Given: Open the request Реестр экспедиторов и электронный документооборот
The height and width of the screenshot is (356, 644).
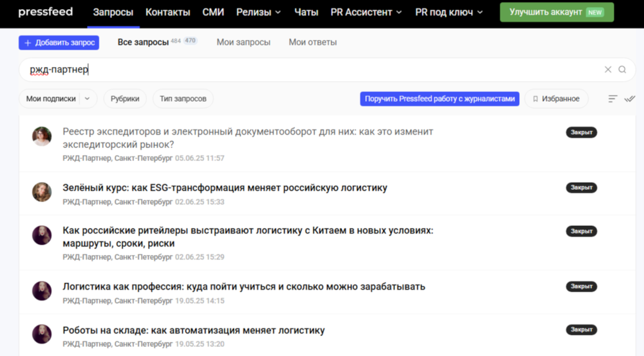Looking at the screenshot, I should coord(248,138).
